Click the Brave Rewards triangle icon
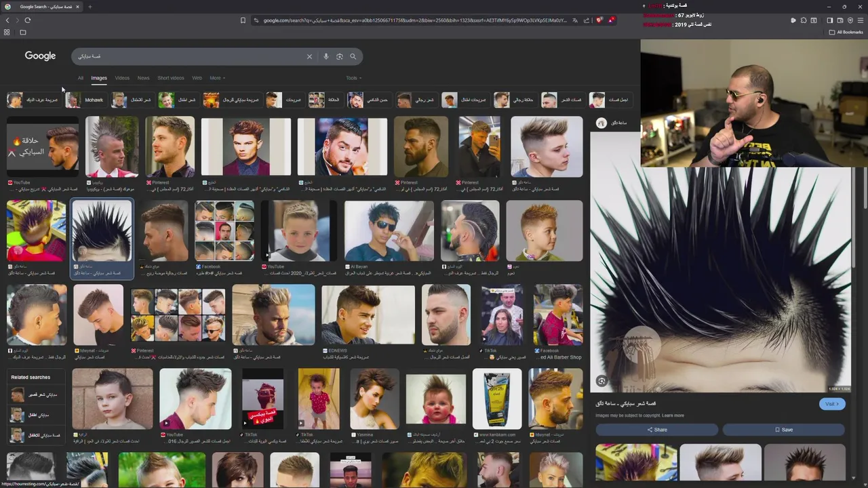Image resolution: width=868 pixels, height=488 pixels. (611, 20)
